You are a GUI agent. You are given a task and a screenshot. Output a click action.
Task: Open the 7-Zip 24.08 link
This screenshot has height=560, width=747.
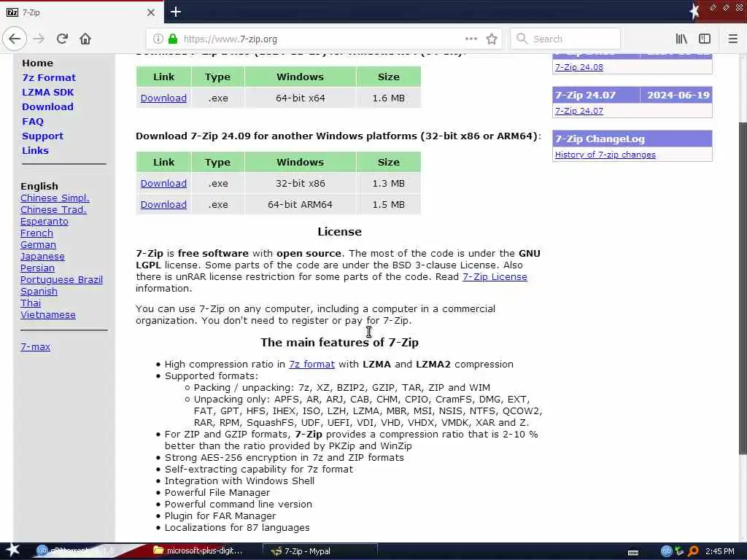[578, 67]
